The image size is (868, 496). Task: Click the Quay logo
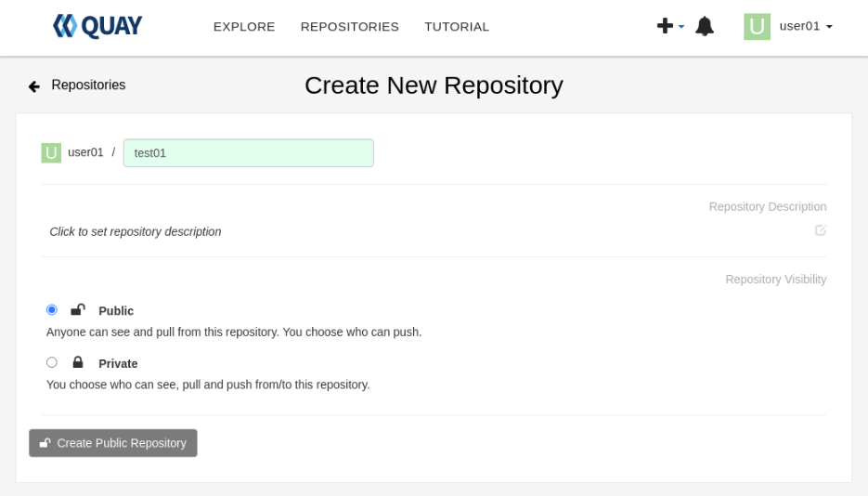(97, 26)
